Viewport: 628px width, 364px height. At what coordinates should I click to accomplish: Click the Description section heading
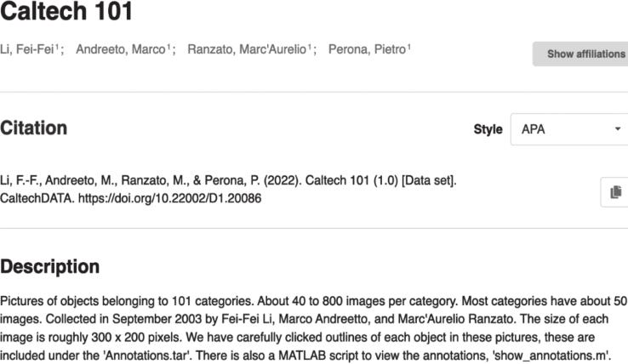(x=49, y=267)
